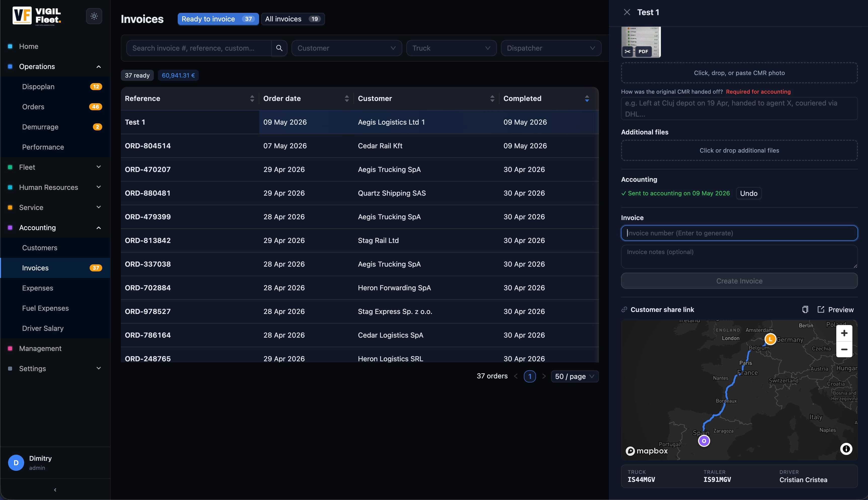Open the map info attribution icon
This screenshot has width=868, height=500.
(846, 449)
